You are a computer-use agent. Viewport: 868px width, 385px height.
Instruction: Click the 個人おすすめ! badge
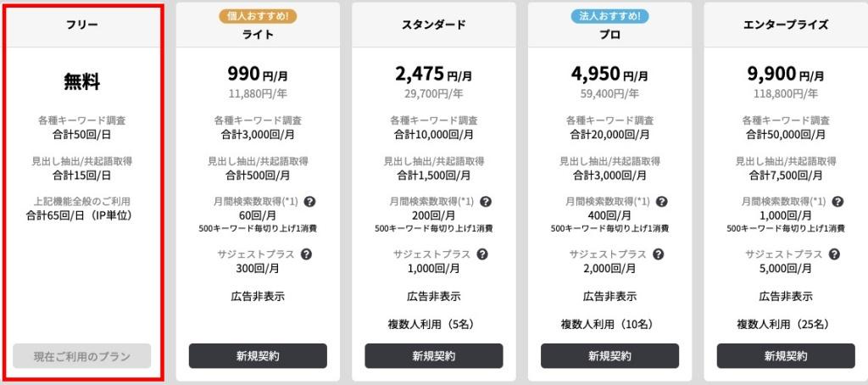[x=258, y=16]
